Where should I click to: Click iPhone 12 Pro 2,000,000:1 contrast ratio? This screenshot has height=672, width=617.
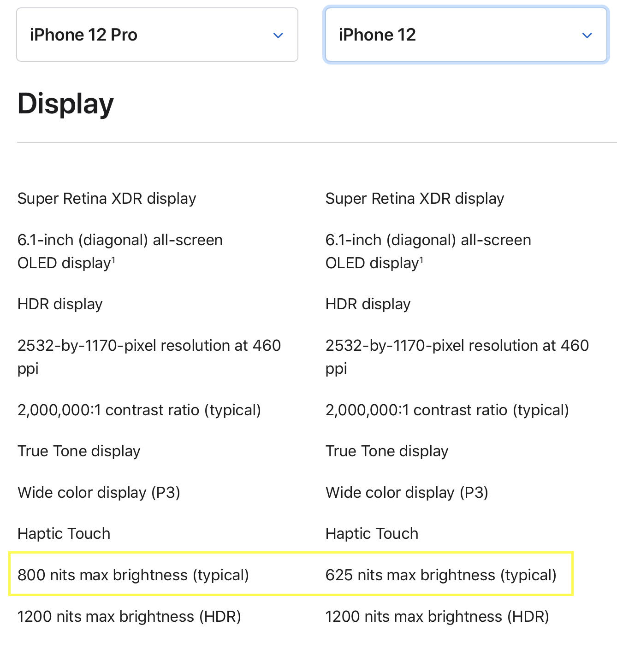[x=139, y=410]
